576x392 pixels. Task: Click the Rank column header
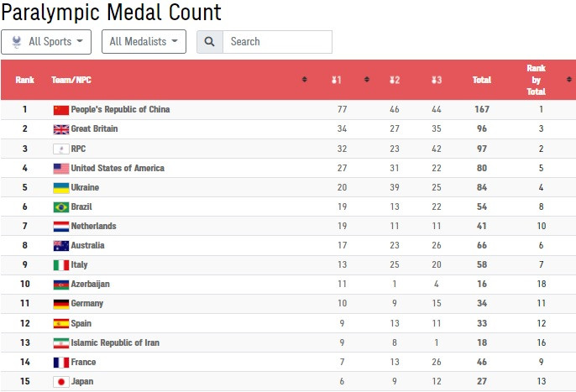tap(24, 80)
